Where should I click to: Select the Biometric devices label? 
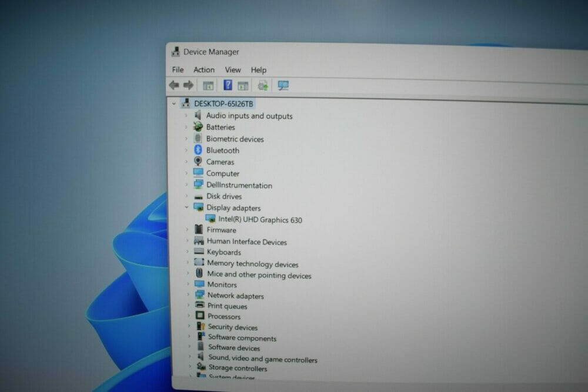click(x=235, y=139)
